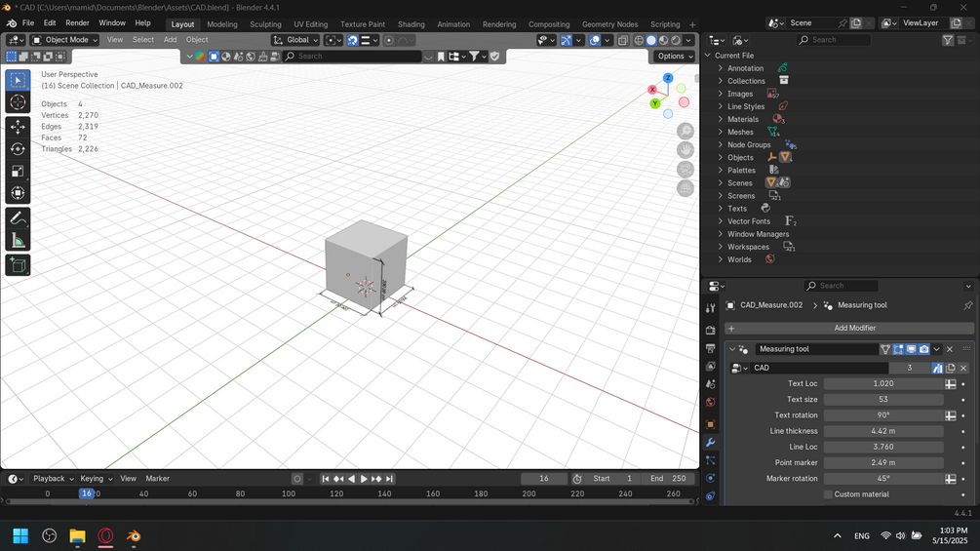Open viewport Options dropdown

click(675, 57)
